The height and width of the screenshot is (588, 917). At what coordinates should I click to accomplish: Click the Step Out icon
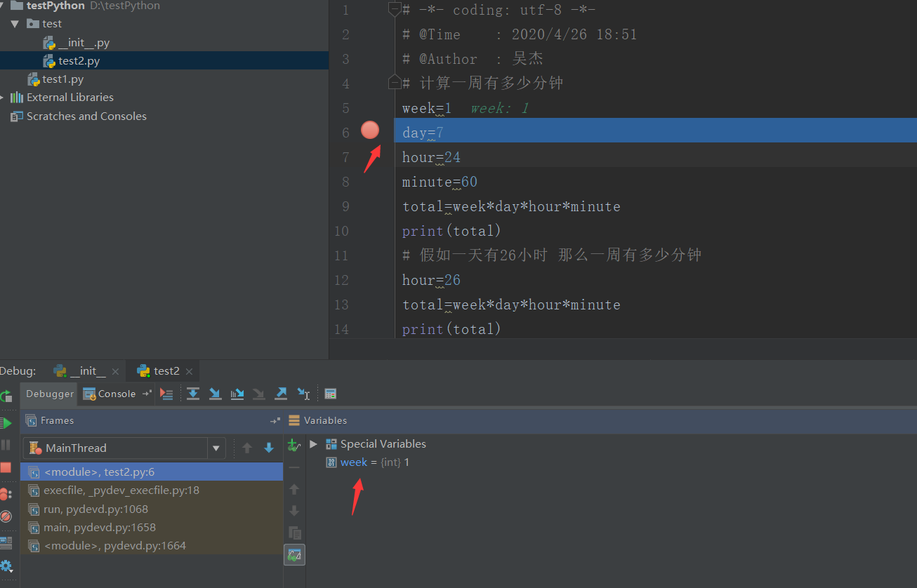tap(281, 394)
